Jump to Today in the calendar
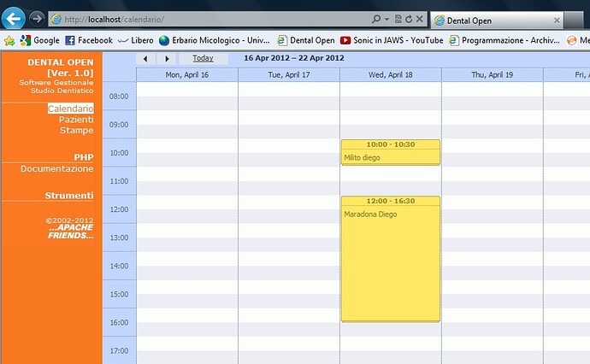Viewport: 590px width, 364px height. (x=204, y=58)
